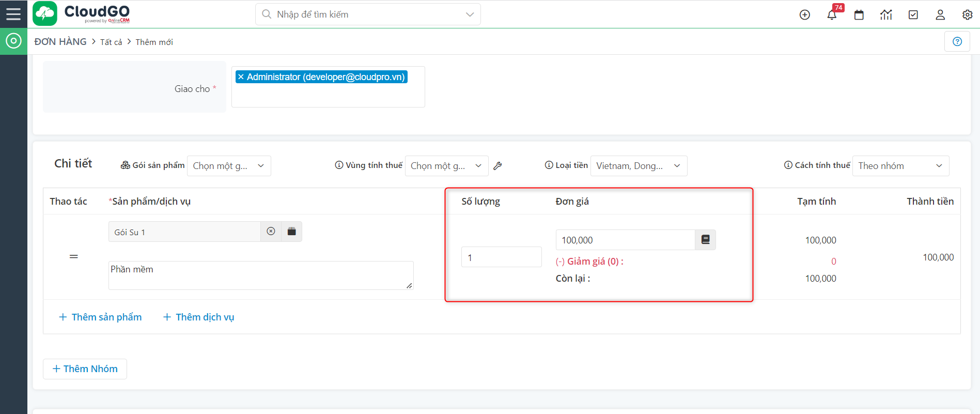Viewport: 980px width, 414px height.
Task: Click Thêm mới breadcrumb
Action: pos(154,42)
